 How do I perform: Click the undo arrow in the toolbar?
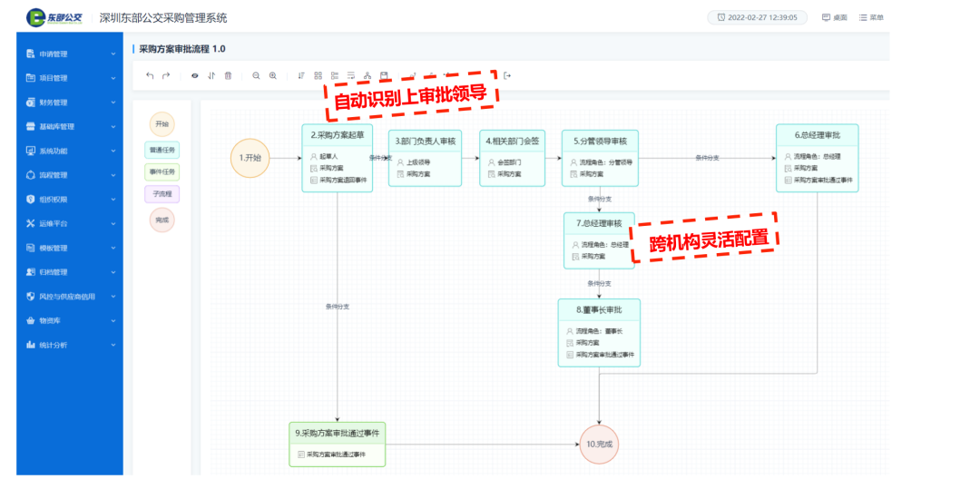point(150,75)
